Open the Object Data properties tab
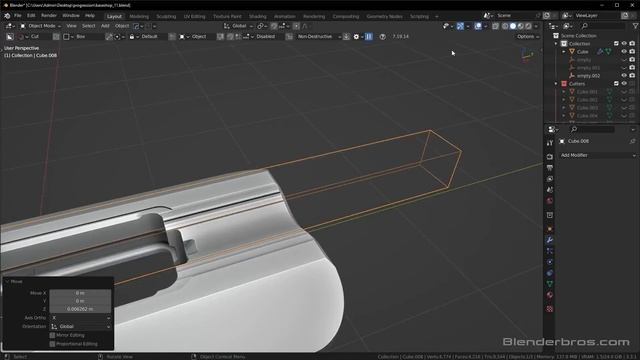Image resolution: width=640 pixels, height=360 pixels. click(x=550, y=284)
